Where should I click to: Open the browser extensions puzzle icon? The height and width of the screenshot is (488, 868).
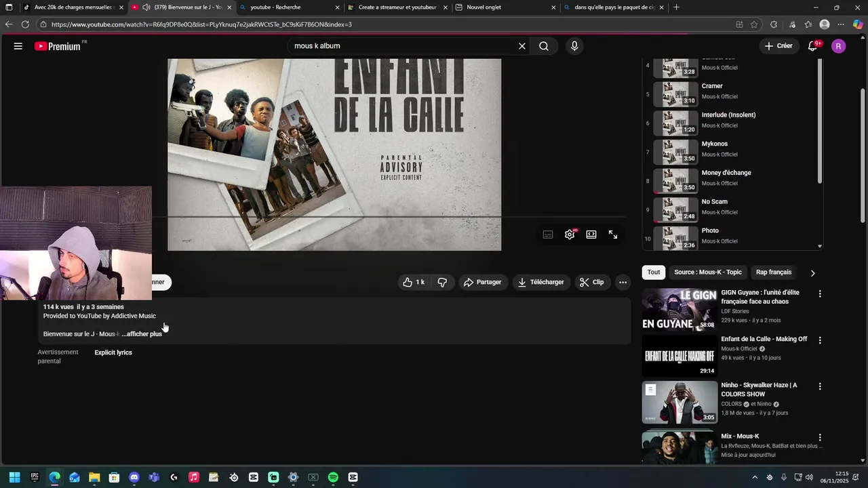click(x=774, y=24)
